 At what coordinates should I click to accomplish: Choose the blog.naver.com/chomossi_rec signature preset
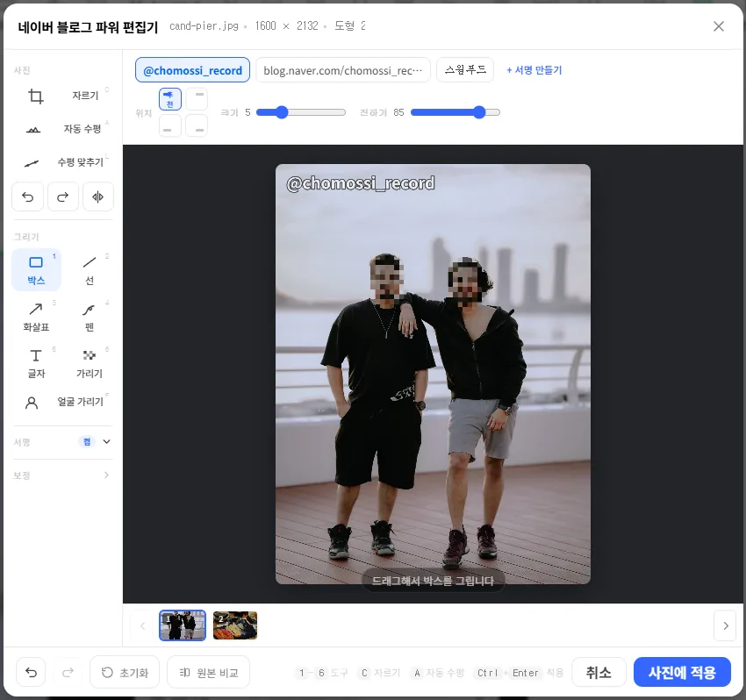click(x=343, y=70)
